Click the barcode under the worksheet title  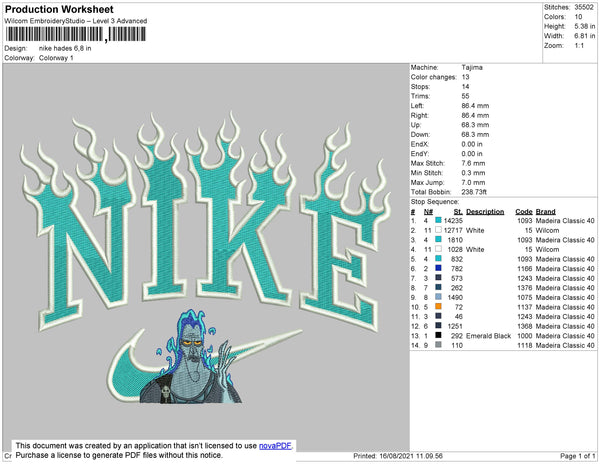(75, 34)
